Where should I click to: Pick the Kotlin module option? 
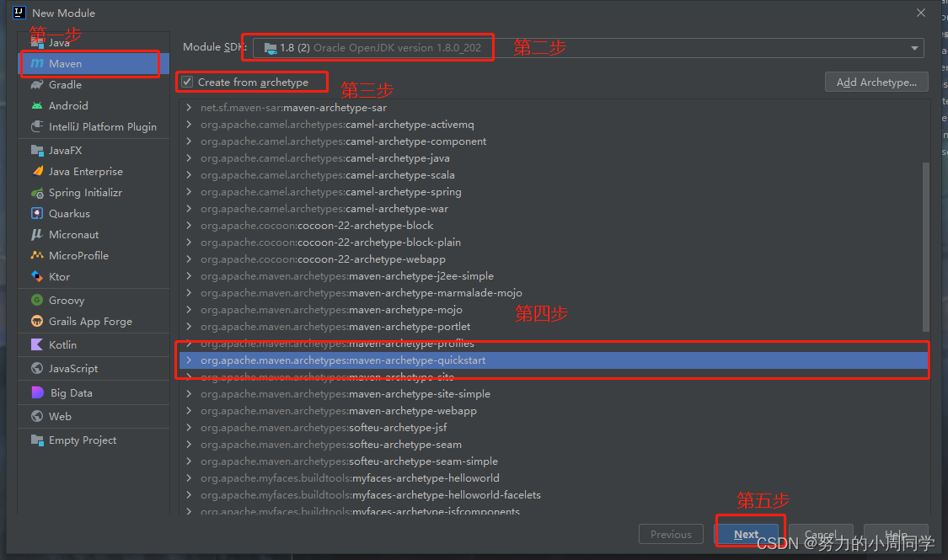click(x=63, y=344)
